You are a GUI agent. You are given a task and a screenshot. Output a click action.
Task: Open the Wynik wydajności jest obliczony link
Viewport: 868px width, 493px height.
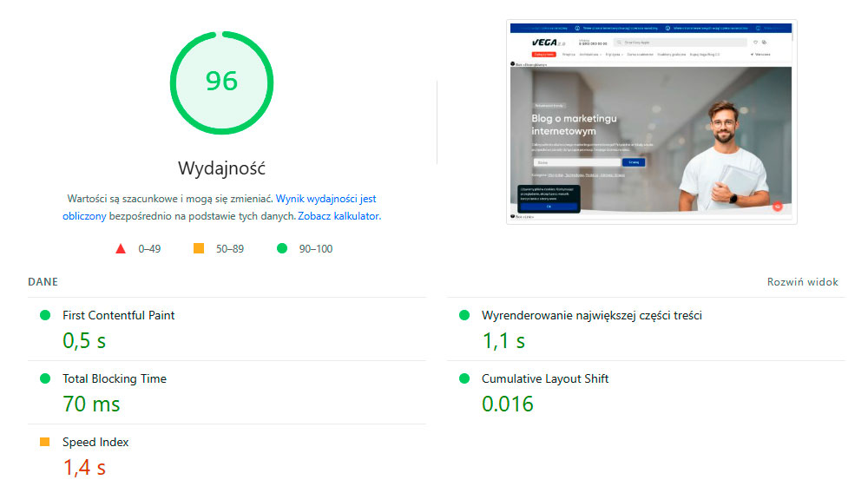click(325, 199)
